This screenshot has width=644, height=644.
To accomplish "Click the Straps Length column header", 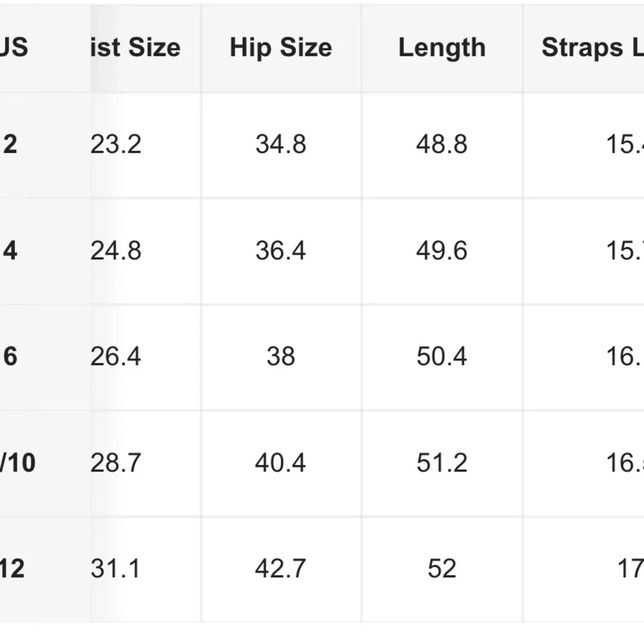I will (x=591, y=48).
